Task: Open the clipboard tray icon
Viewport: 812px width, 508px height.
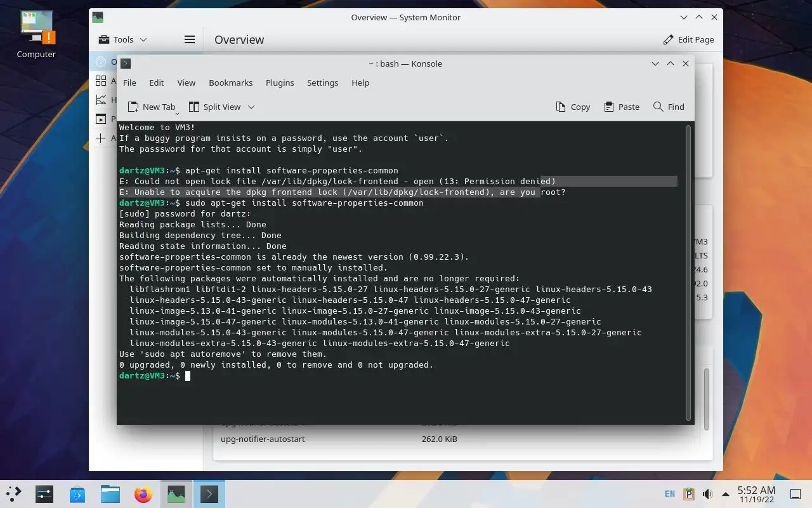Action: coord(689,494)
